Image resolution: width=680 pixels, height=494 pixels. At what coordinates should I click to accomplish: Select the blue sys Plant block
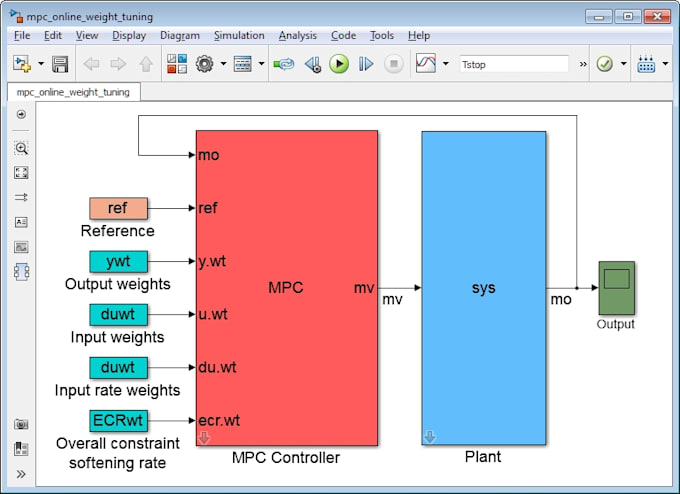[x=484, y=288]
